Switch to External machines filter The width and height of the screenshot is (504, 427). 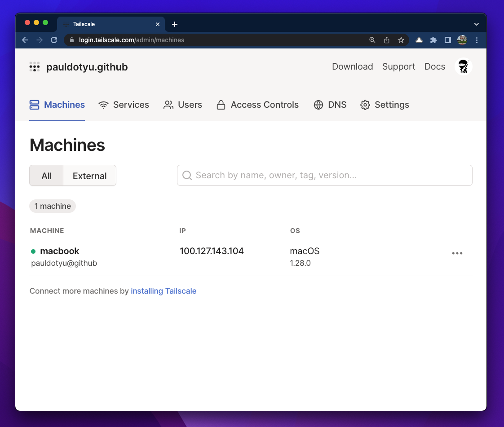pyautogui.click(x=89, y=176)
